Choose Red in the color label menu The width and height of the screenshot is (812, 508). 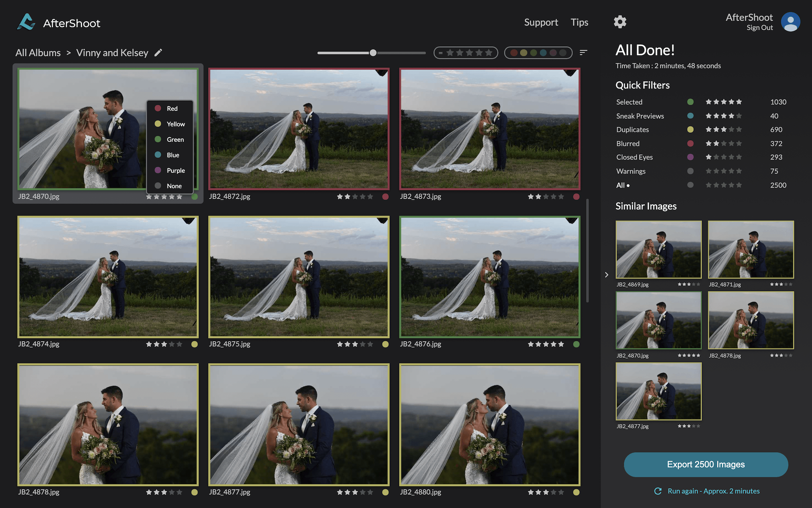(x=170, y=108)
